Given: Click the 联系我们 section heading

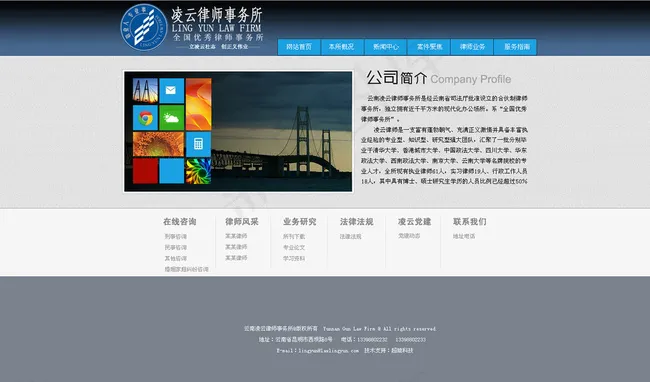Looking at the screenshot, I should 469,222.
